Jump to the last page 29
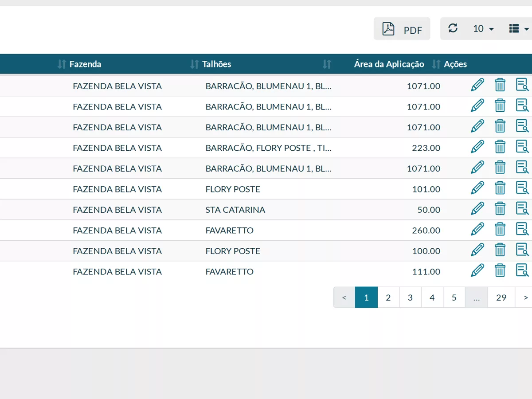The height and width of the screenshot is (399, 532). [501, 297]
